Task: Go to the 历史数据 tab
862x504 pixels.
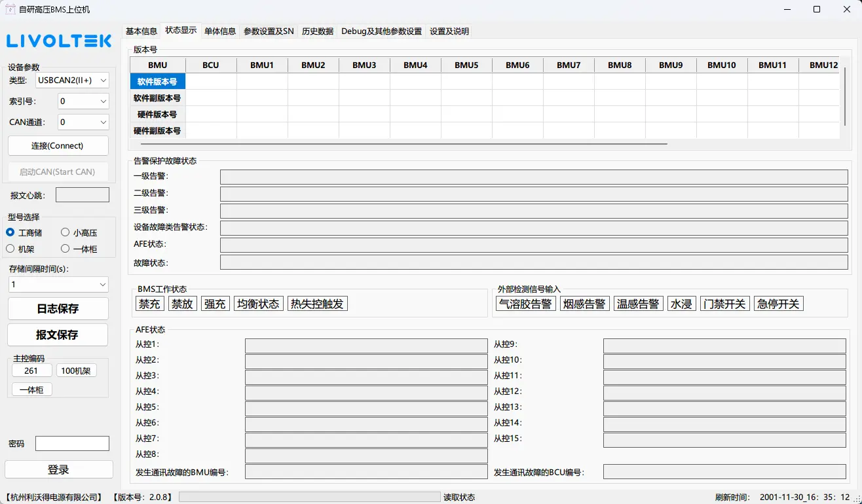Action: click(318, 31)
